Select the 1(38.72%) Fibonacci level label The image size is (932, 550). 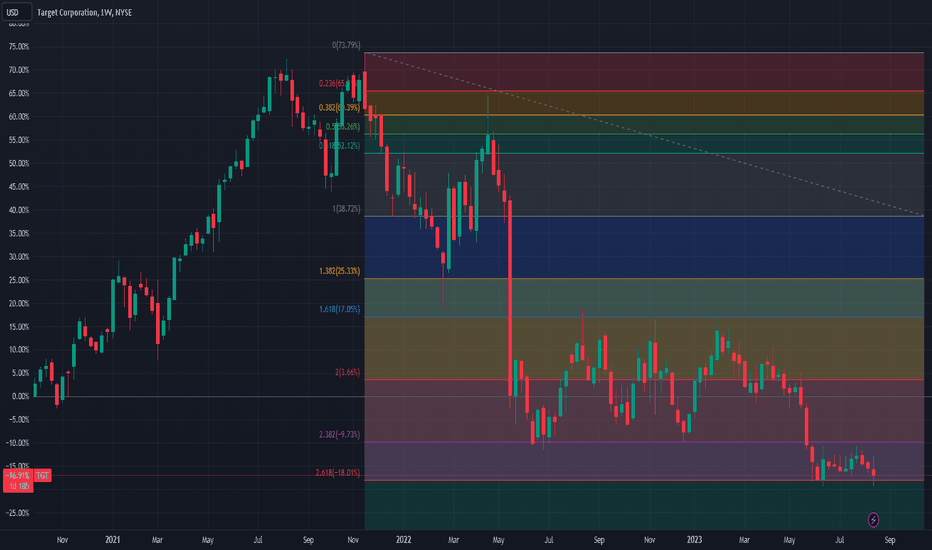coord(346,209)
